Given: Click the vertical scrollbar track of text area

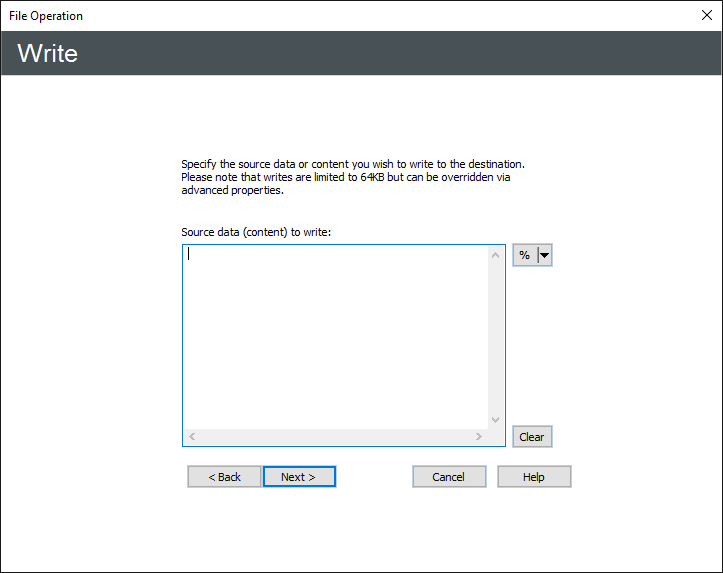Looking at the screenshot, I should click(x=496, y=337).
